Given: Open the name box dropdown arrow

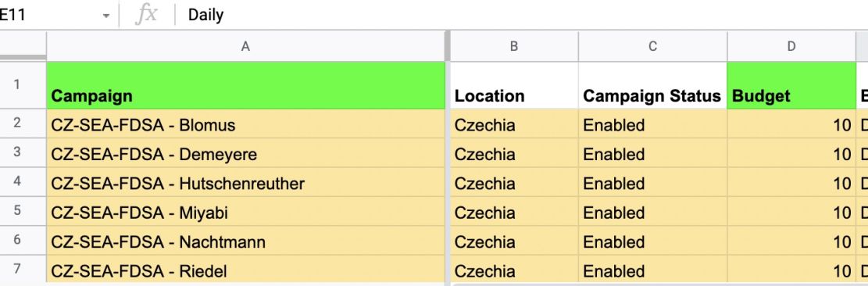Looking at the screenshot, I should tap(105, 16).
